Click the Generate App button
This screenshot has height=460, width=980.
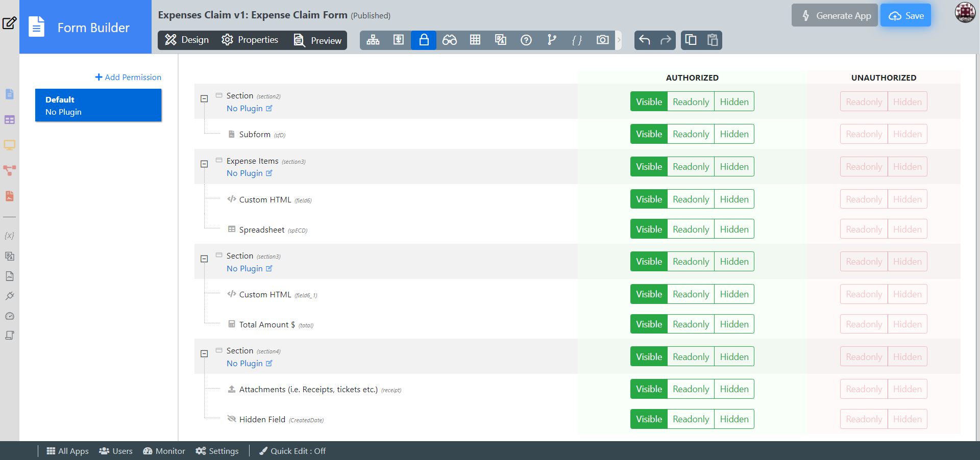coord(835,15)
